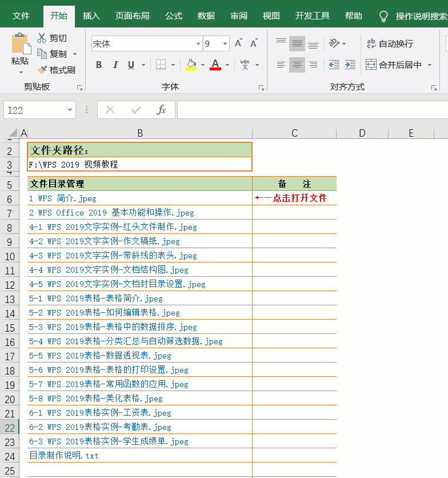Click the text orientation icon
This screenshot has width=448, height=478.
click(x=334, y=43)
